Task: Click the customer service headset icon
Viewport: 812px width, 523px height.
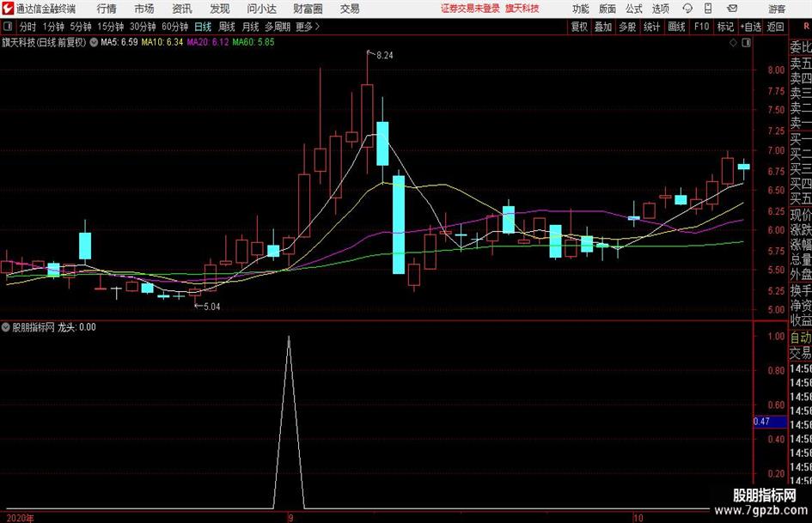Action: tap(687, 9)
